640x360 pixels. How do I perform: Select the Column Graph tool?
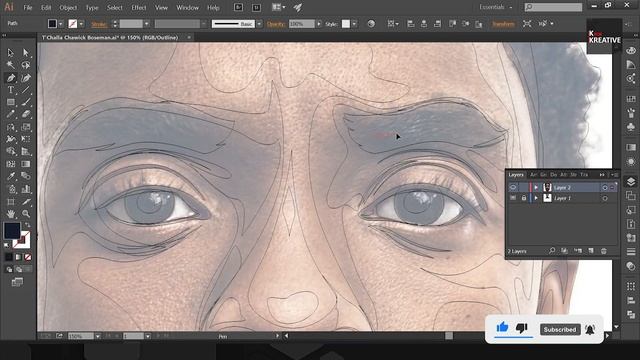26,189
